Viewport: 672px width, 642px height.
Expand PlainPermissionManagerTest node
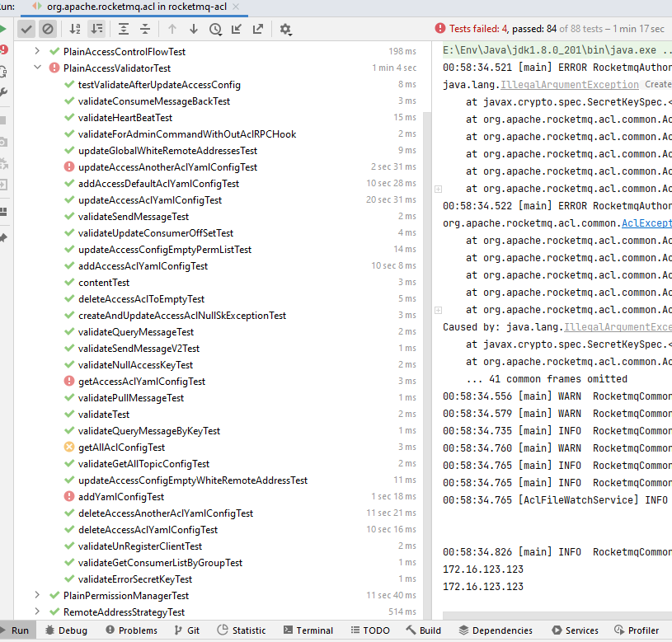(37, 595)
